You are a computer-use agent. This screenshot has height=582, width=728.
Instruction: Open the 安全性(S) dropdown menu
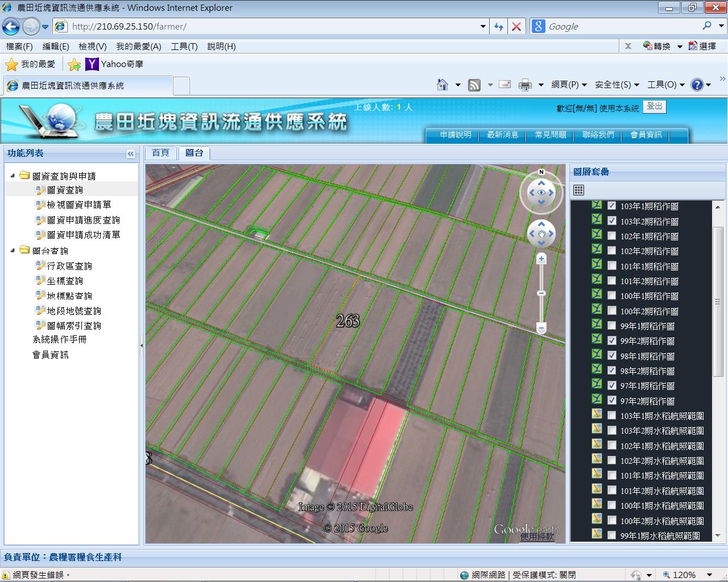[x=617, y=85]
